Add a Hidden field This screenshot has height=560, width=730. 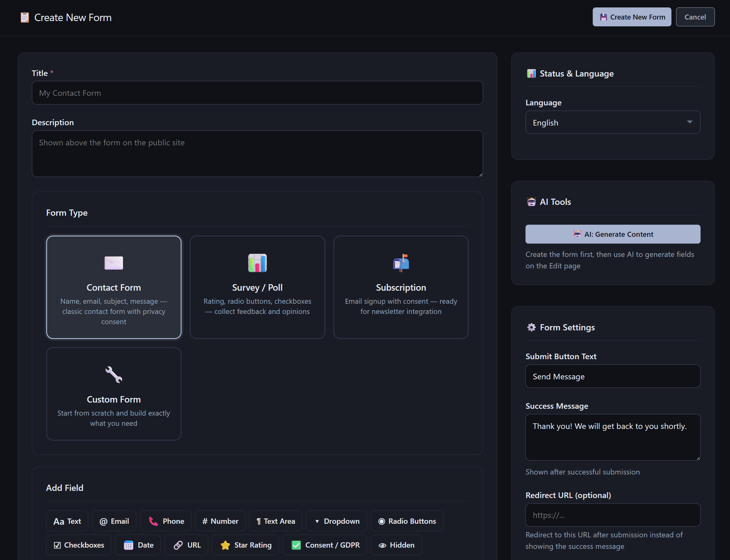point(396,545)
